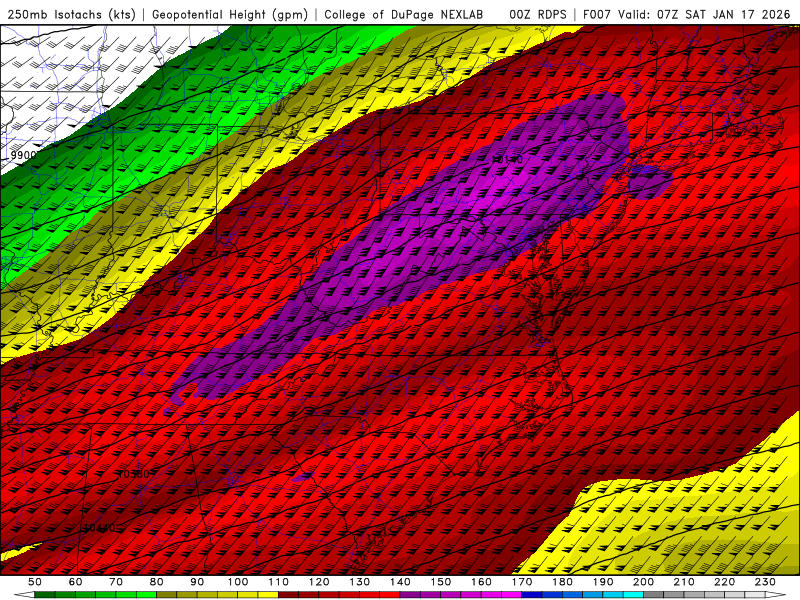Select the dark maroon swatch starting at 110

[288, 595]
